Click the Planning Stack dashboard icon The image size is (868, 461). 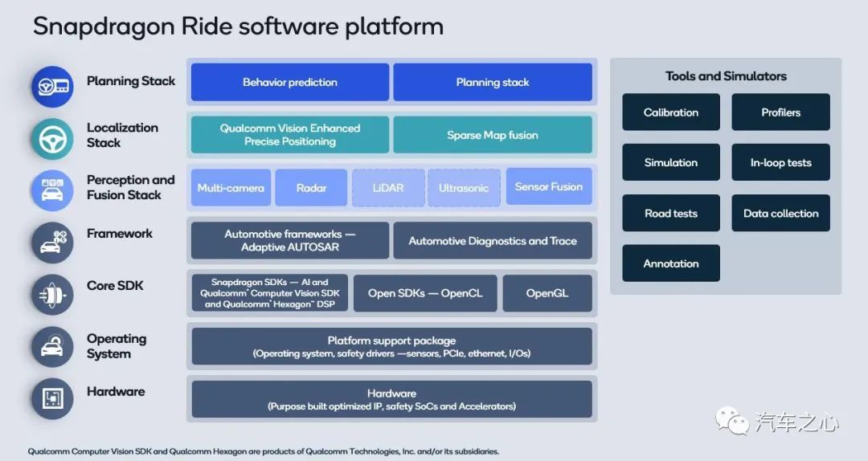tap(52, 86)
